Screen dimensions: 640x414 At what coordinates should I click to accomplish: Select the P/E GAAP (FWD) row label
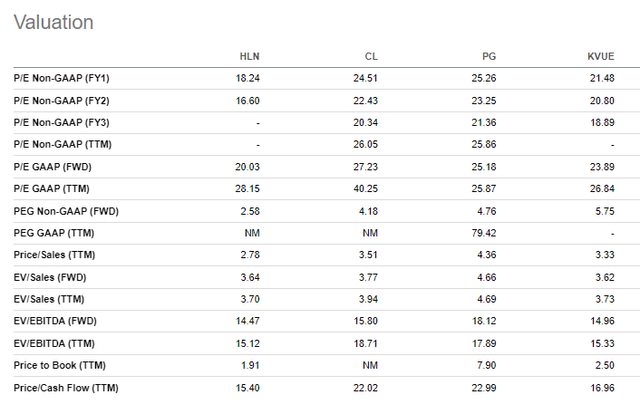click(54, 168)
